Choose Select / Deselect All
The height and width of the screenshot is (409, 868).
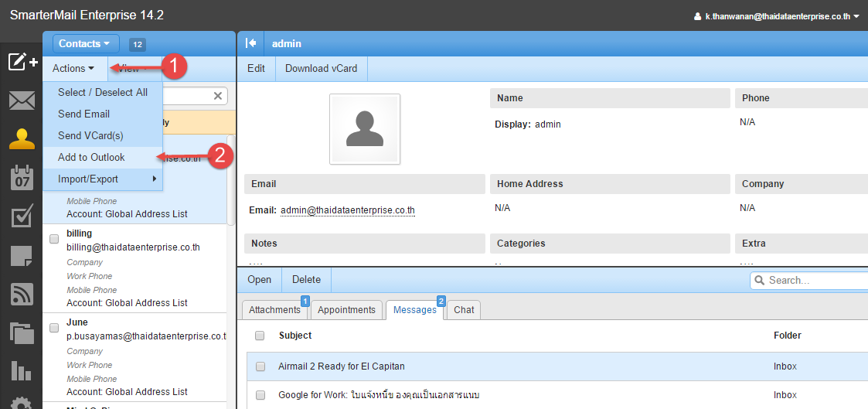[x=102, y=93]
